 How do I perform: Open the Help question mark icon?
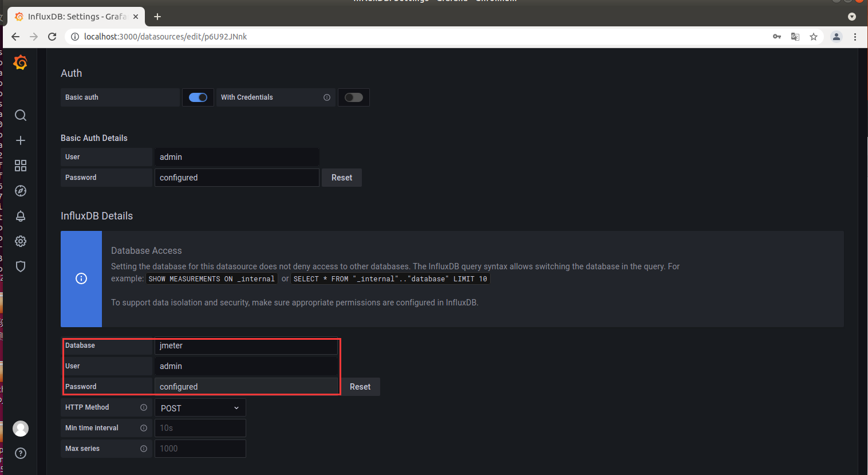click(x=21, y=454)
